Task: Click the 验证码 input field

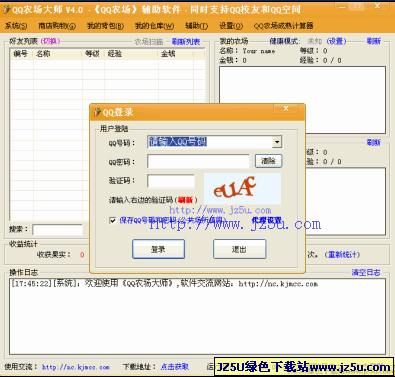Action: tap(171, 181)
